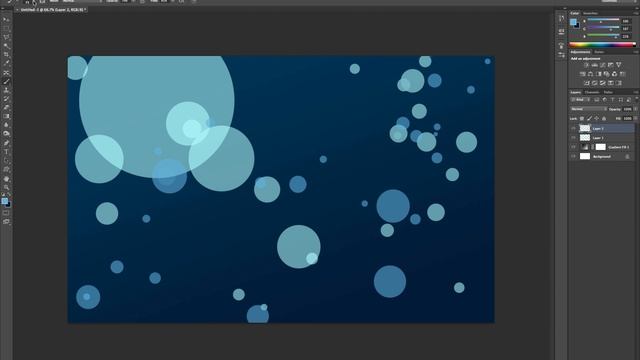Add a Photo Filter adjustment

(607, 74)
